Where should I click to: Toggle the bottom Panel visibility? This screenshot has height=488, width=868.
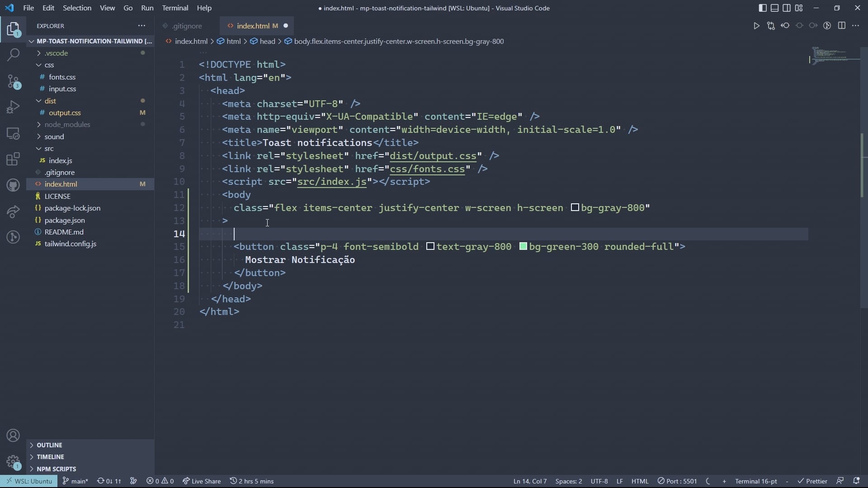(774, 8)
